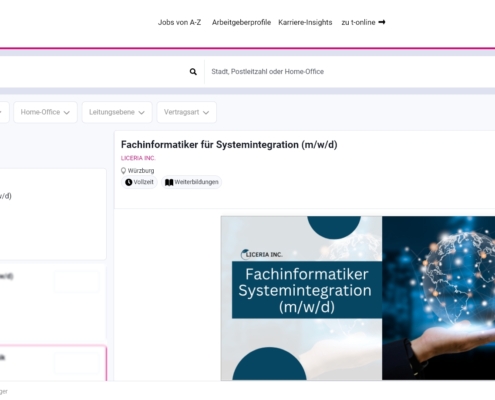The height and width of the screenshot is (400, 495).
Task: Go to Karriere-Insights page
Action: (305, 22)
